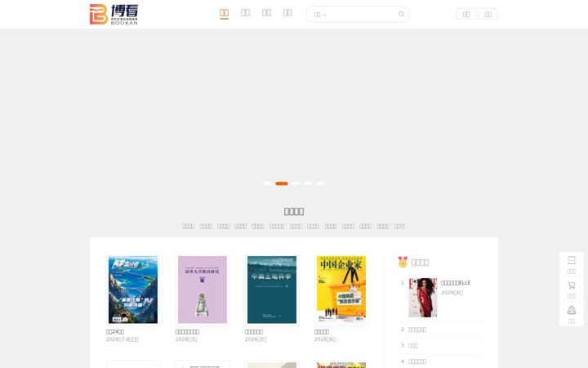The height and width of the screenshot is (368, 588).
Task: Focus the header search text field
Action: pyautogui.click(x=362, y=14)
